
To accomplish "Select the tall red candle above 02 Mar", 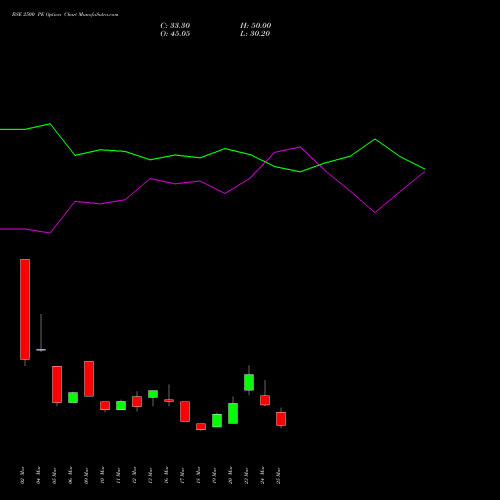I will (25, 309).
